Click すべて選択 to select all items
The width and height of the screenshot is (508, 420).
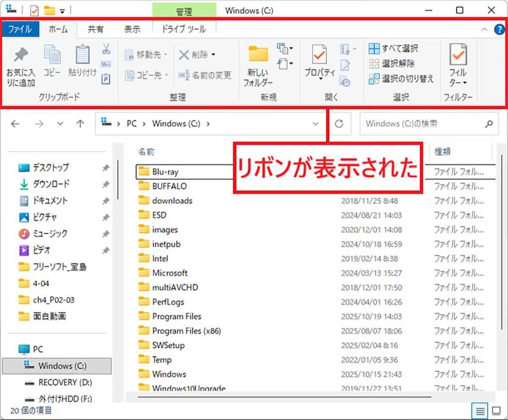click(x=394, y=49)
